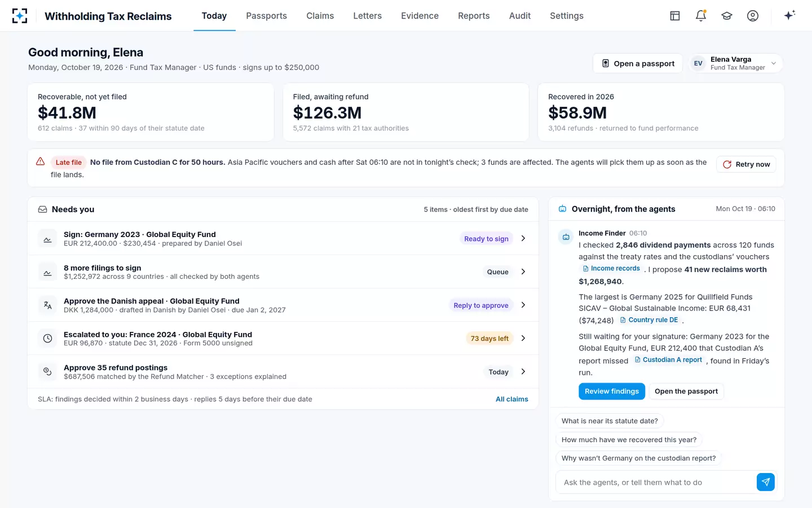812x508 pixels.
Task: Open the user account circle icon
Action: point(753,16)
